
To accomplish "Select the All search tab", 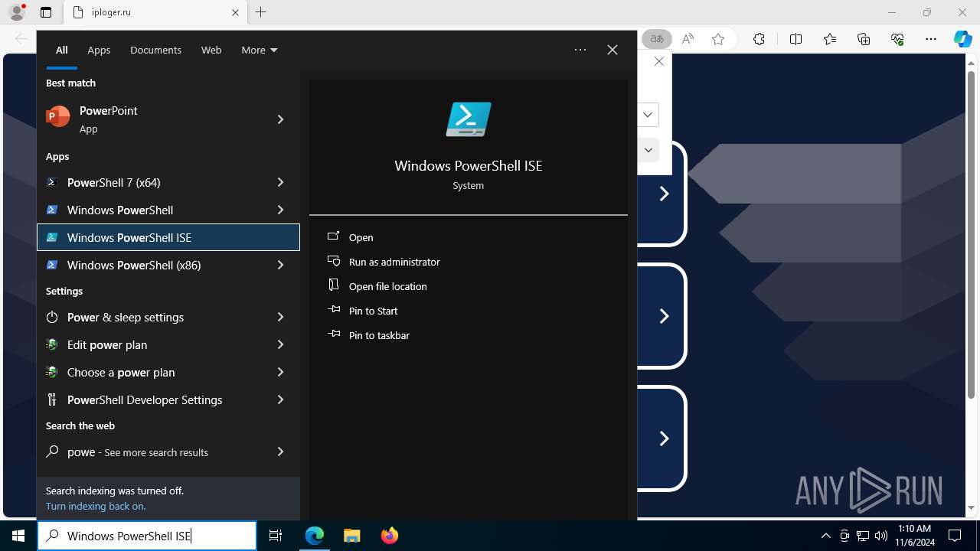I will [62, 50].
